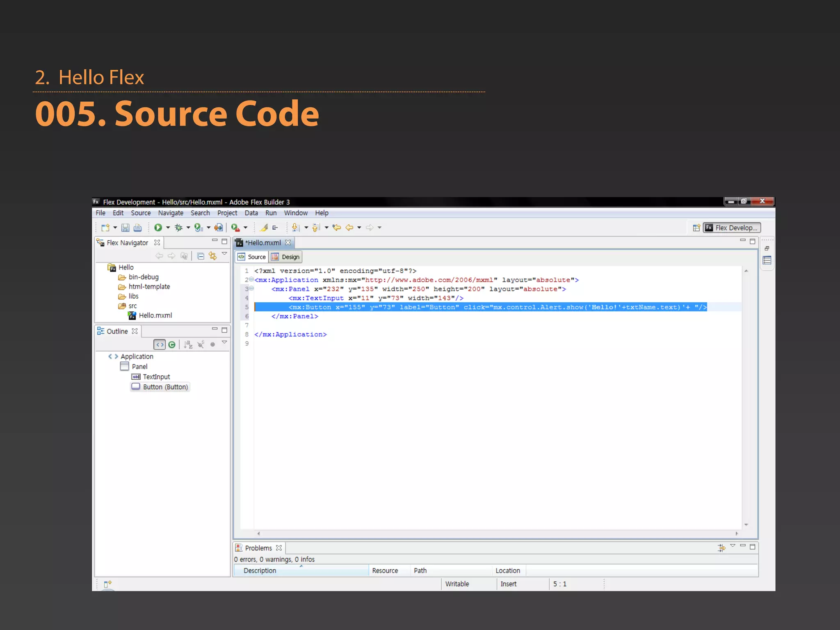Toggle Class view mode in Outline
This screenshot has height=630, width=840.
coord(172,345)
